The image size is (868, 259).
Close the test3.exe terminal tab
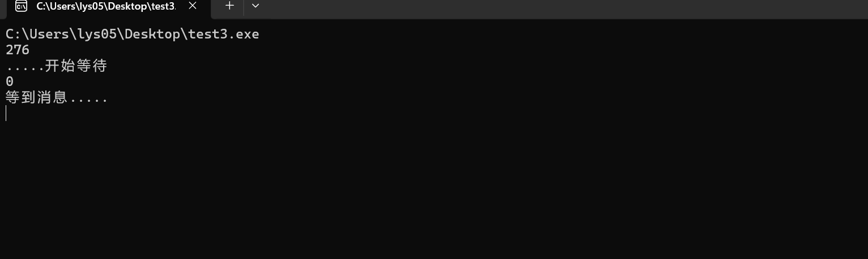coord(193,6)
